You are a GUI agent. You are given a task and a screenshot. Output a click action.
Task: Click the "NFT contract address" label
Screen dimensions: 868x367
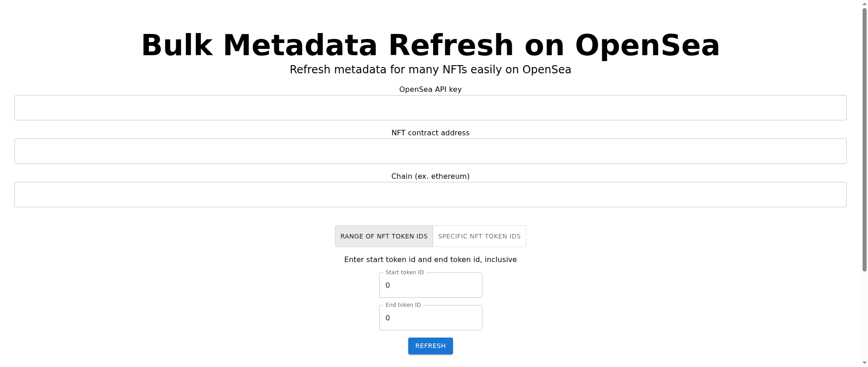tap(430, 133)
